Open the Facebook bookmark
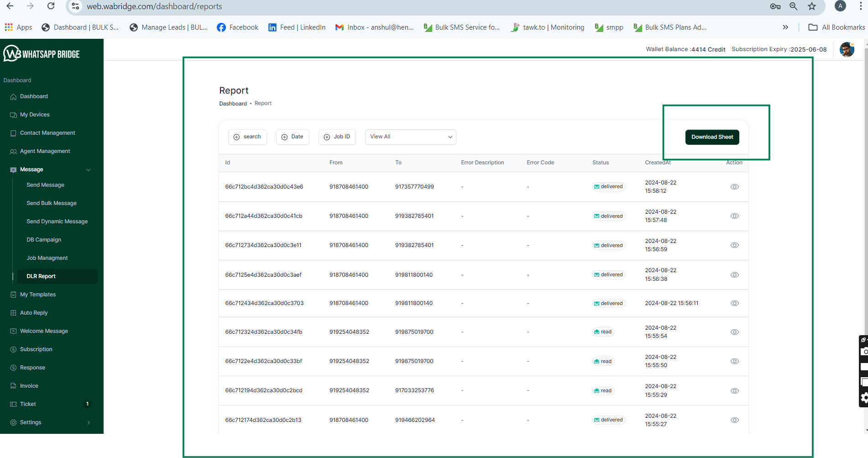Screen dimensions: 868x458 (x=237, y=27)
